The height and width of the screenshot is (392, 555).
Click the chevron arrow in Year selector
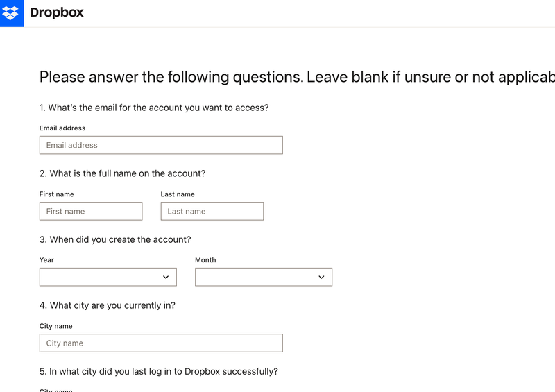[166, 277]
